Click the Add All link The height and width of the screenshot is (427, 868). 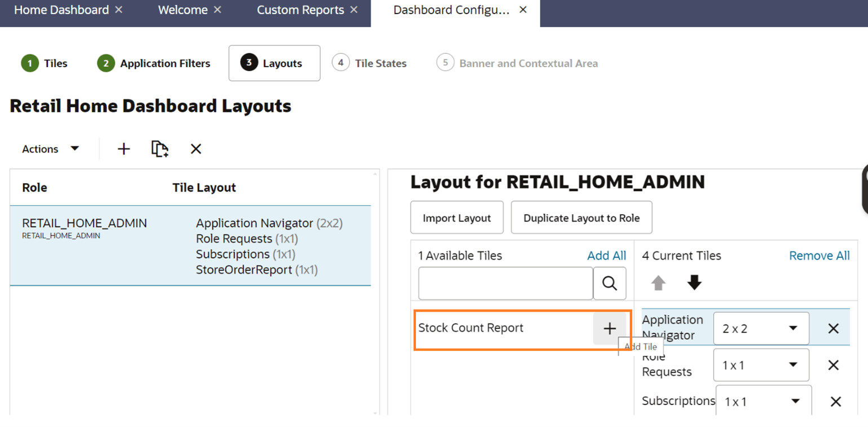pyautogui.click(x=606, y=255)
